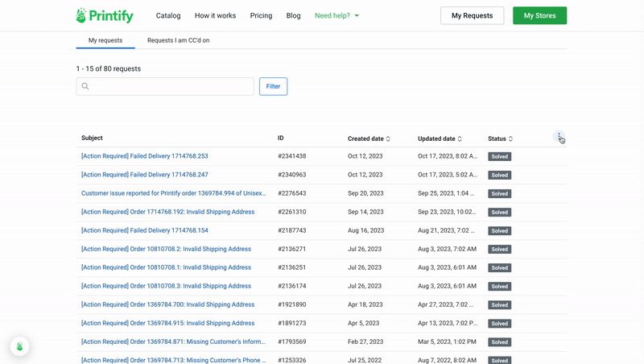Open request Failed Delivery 1714768.154
Viewport: 644px width, 364px height.
tap(145, 230)
